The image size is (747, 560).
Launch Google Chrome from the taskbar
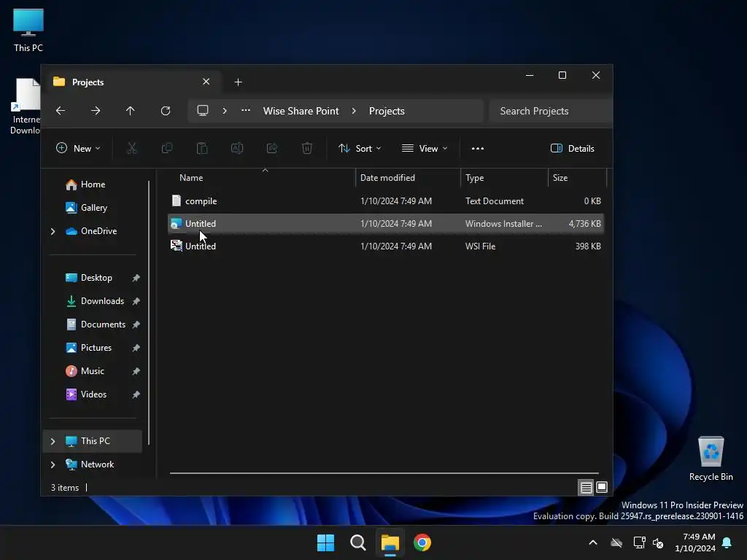tap(422, 542)
